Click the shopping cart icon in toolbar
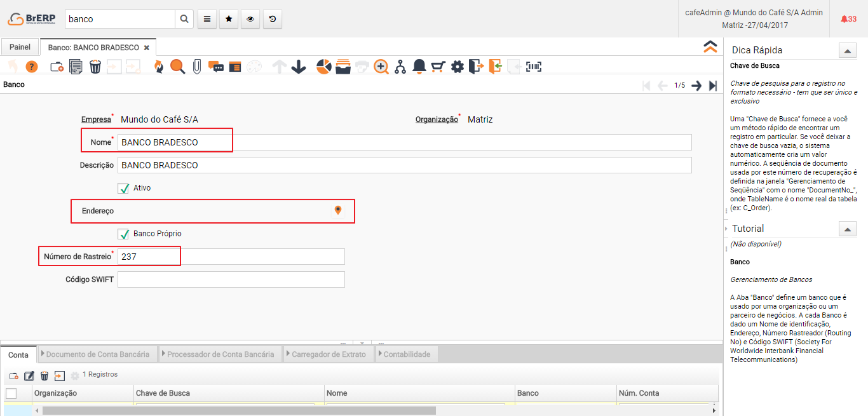This screenshot has width=868, height=416. tap(438, 67)
